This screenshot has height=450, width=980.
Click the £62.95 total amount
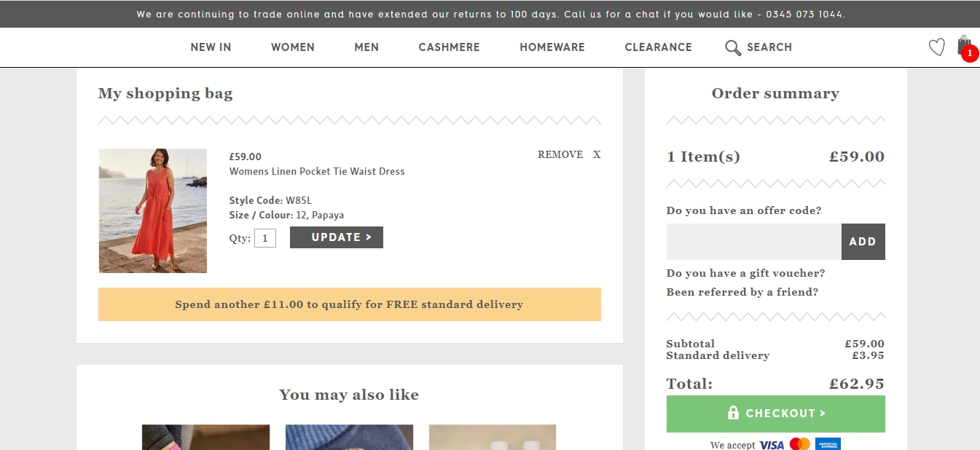[857, 384]
